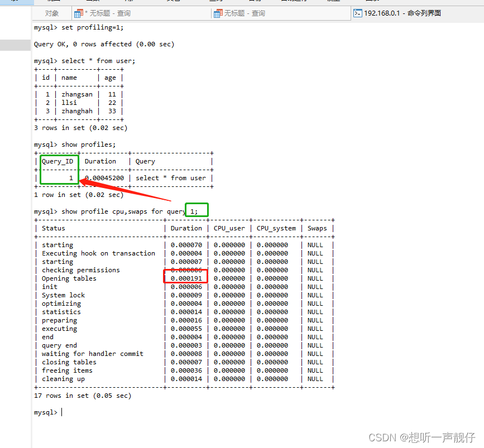Click the Duration header in the profile table
Image resolution: width=484 pixels, height=448 pixels.
click(x=186, y=228)
